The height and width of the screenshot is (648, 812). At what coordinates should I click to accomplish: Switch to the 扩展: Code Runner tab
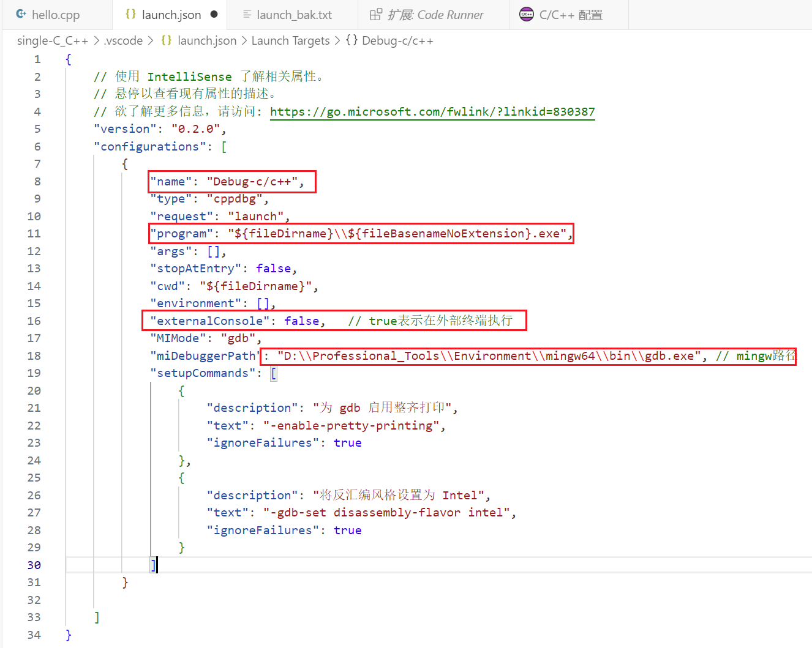click(x=435, y=15)
